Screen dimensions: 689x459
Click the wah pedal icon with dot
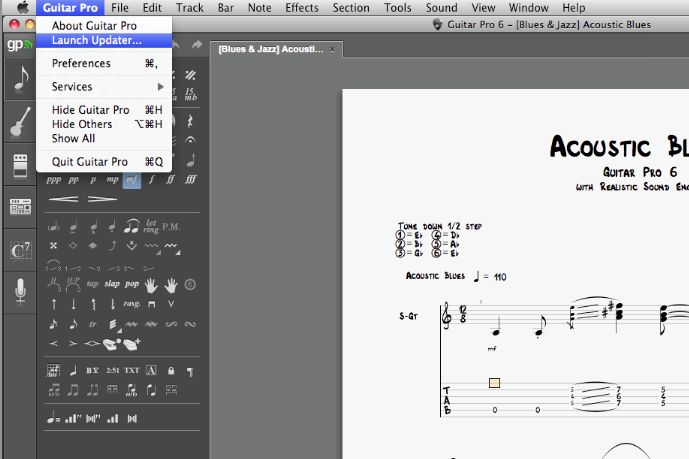(x=112, y=344)
